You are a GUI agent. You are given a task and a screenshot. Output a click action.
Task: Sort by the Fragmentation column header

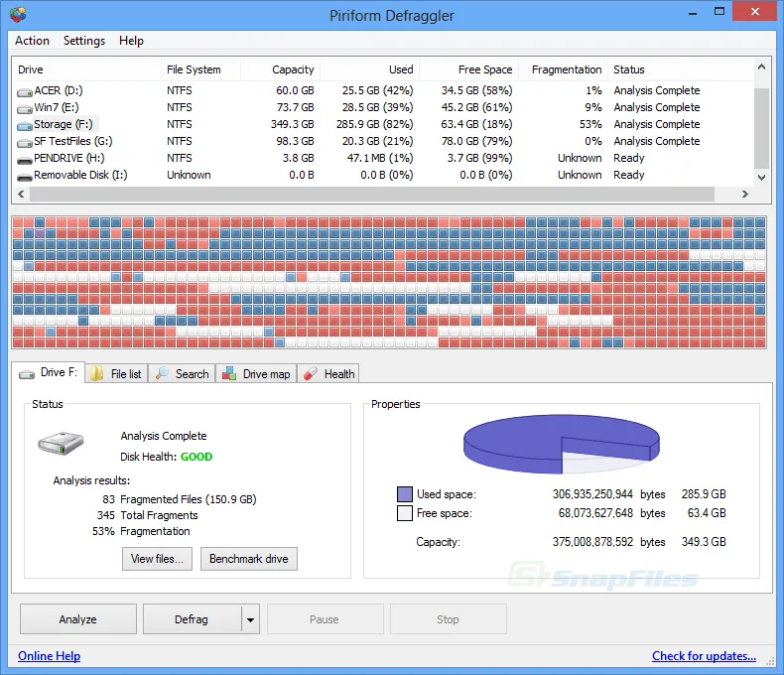pos(563,69)
